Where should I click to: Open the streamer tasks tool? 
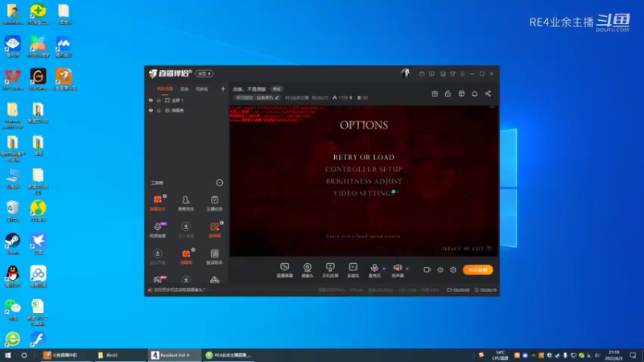pos(214,203)
